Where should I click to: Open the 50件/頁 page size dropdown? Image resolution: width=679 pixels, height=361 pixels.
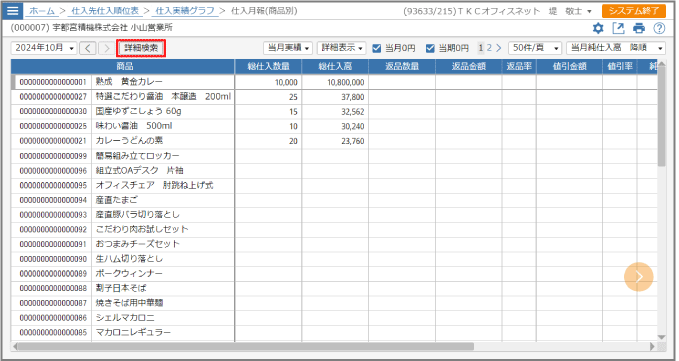coord(535,48)
